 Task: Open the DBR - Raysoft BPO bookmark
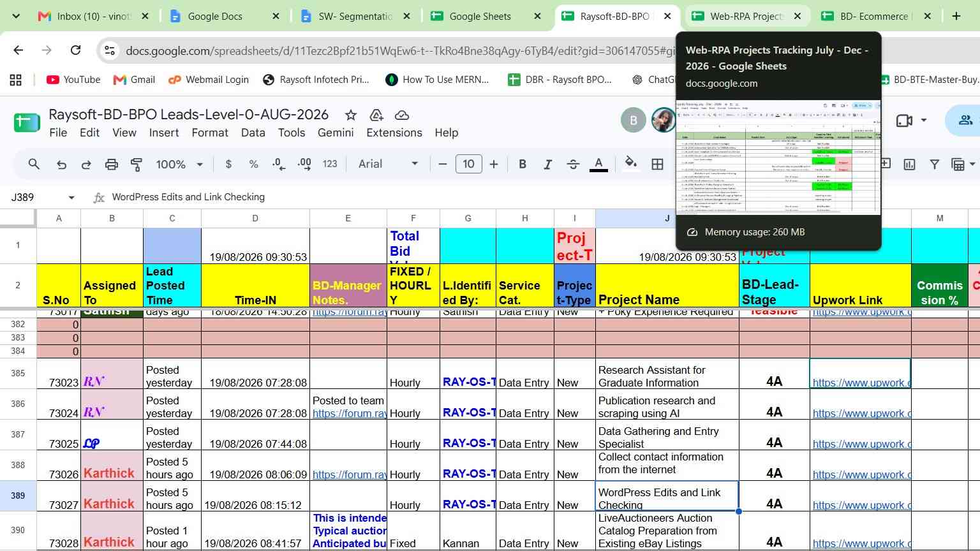point(560,80)
